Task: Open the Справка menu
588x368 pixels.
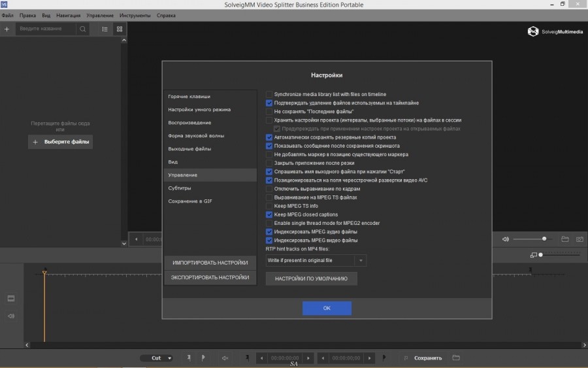Action: coord(166,16)
